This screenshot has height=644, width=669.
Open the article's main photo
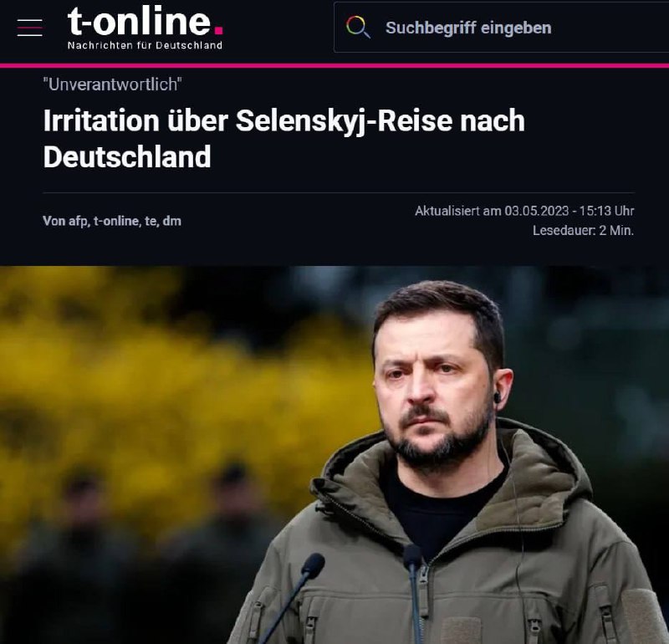(334, 455)
